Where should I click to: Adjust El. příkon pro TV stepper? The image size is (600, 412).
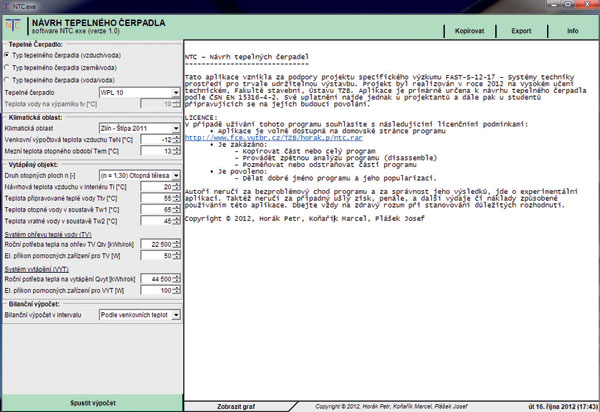(176, 256)
